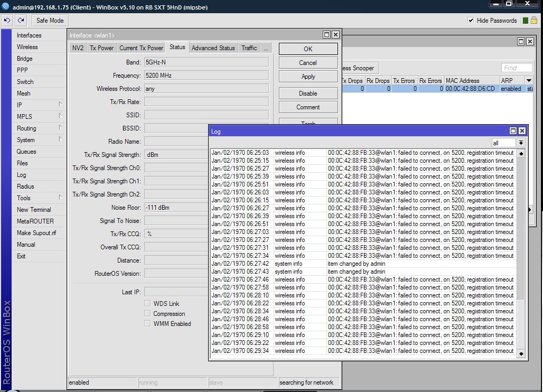Maximize the Log window
Viewport: 543px width, 392px height.
pos(513,131)
